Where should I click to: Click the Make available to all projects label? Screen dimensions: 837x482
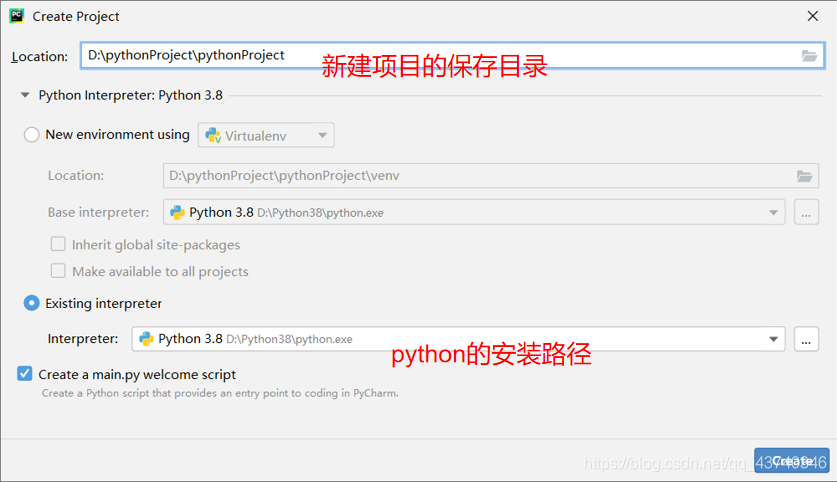coord(160,272)
